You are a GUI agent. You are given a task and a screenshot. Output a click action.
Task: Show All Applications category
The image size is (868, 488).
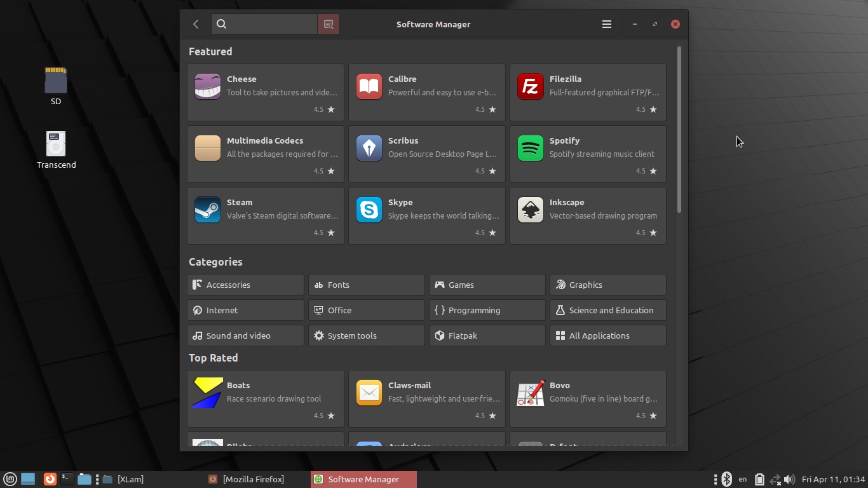(607, 335)
